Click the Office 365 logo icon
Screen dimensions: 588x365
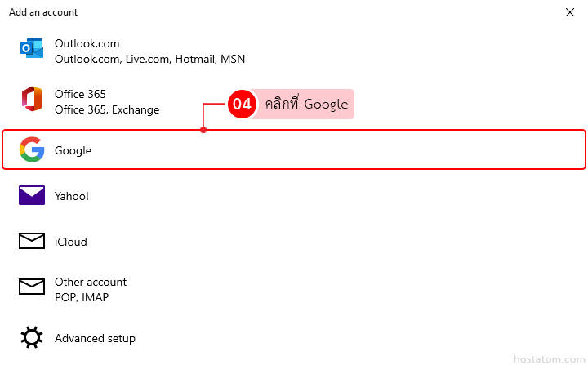click(x=32, y=100)
